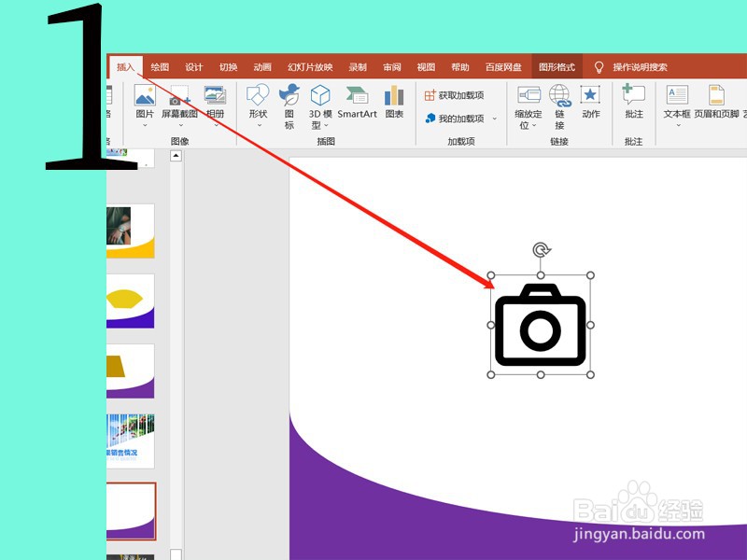The width and height of the screenshot is (747, 560).
Task: Switch to the 绘图 tab
Action: [x=160, y=67]
